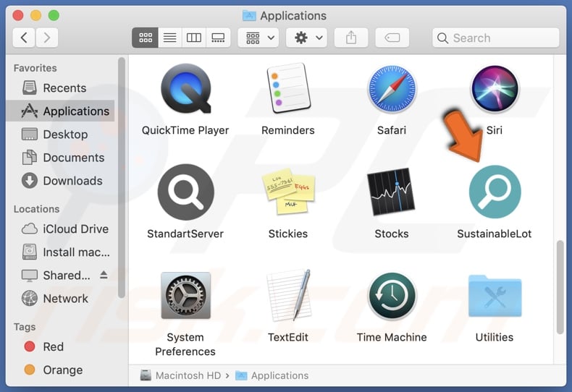
Task: Filter by the Red tag
Action: 60,346
